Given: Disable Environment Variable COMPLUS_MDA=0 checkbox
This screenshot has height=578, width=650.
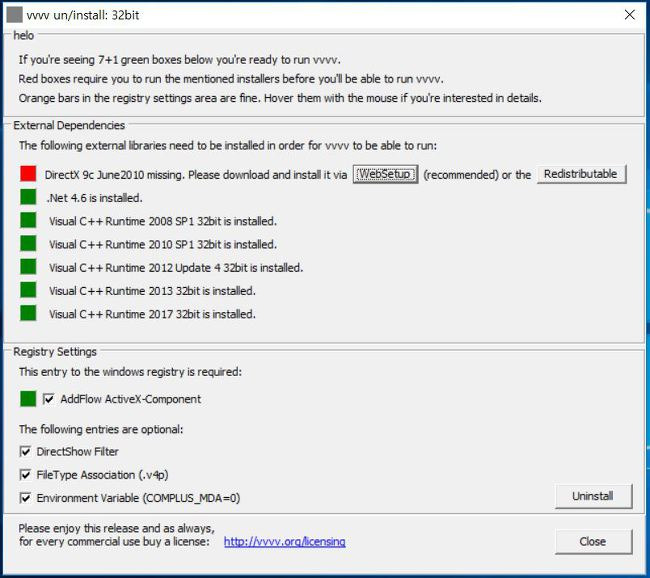Looking at the screenshot, I should coord(25,498).
